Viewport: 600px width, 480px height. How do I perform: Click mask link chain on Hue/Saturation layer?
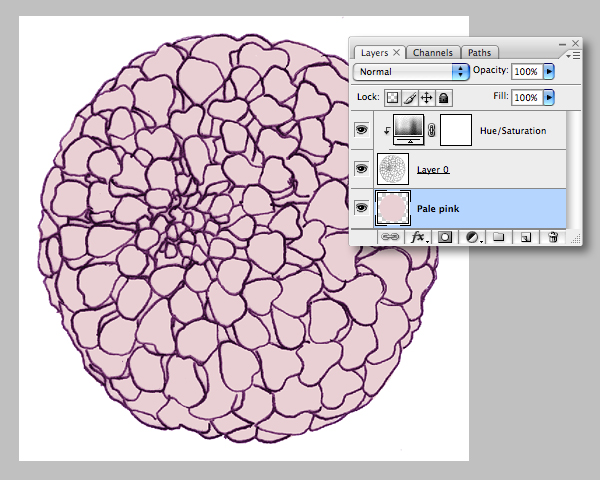pyautogui.click(x=432, y=130)
